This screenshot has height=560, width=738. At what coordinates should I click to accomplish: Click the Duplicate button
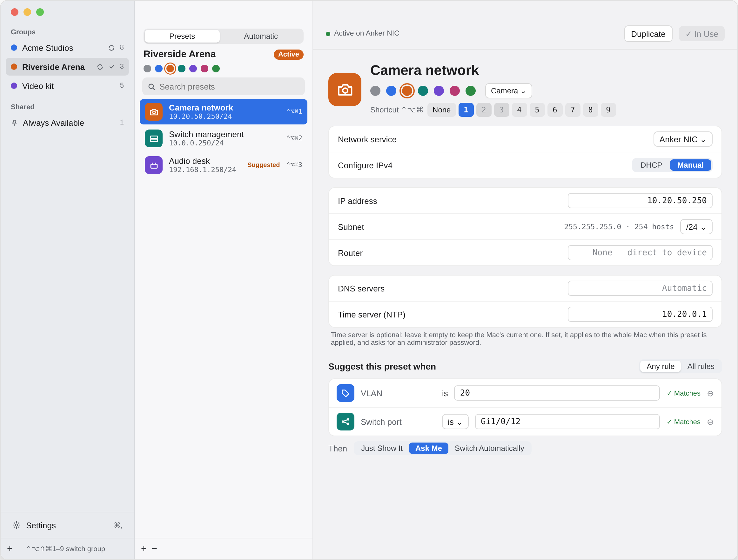(x=648, y=34)
